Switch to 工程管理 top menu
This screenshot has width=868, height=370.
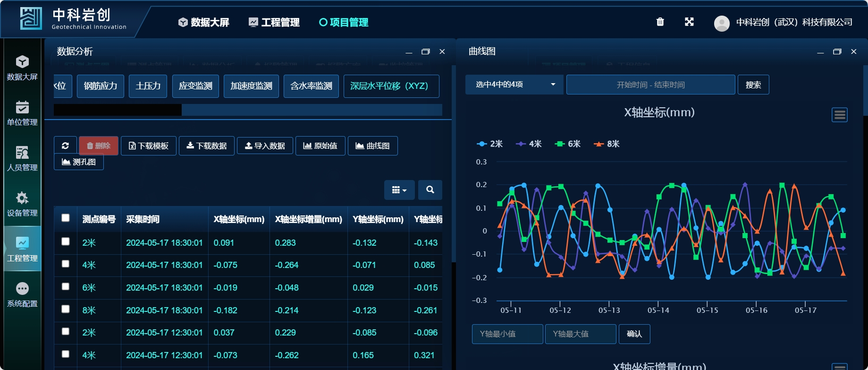point(274,22)
